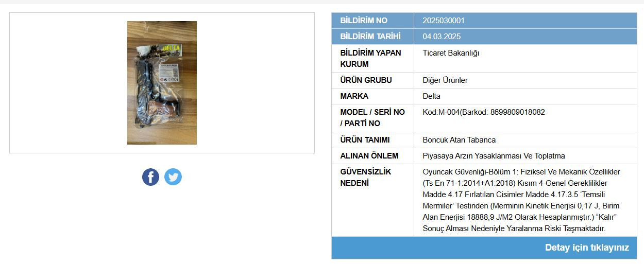
Task: Open "Detay için tıklayınız" details link
Action: 587,248
